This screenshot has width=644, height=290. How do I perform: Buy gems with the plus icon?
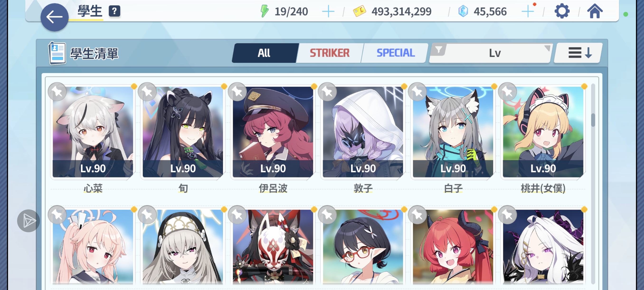[x=527, y=11]
